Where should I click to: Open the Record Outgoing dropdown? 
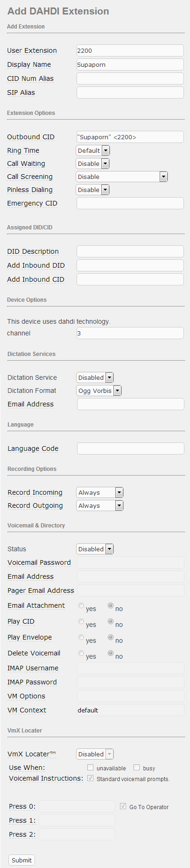click(x=100, y=505)
